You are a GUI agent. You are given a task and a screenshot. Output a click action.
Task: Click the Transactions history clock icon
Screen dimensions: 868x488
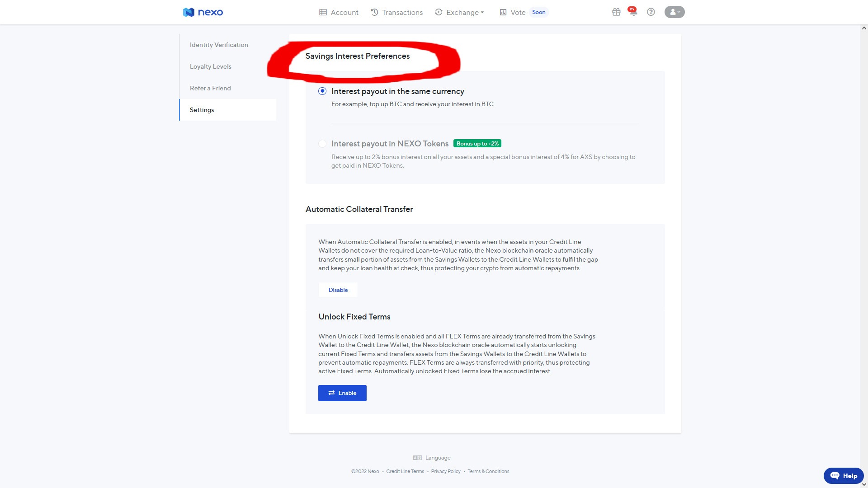click(374, 12)
